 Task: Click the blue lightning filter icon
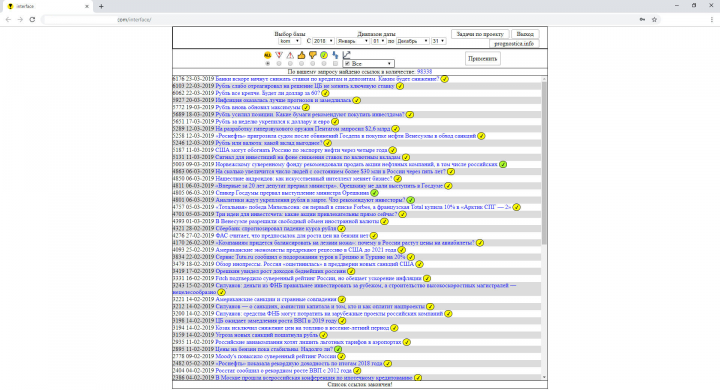[x=335, y=55]
